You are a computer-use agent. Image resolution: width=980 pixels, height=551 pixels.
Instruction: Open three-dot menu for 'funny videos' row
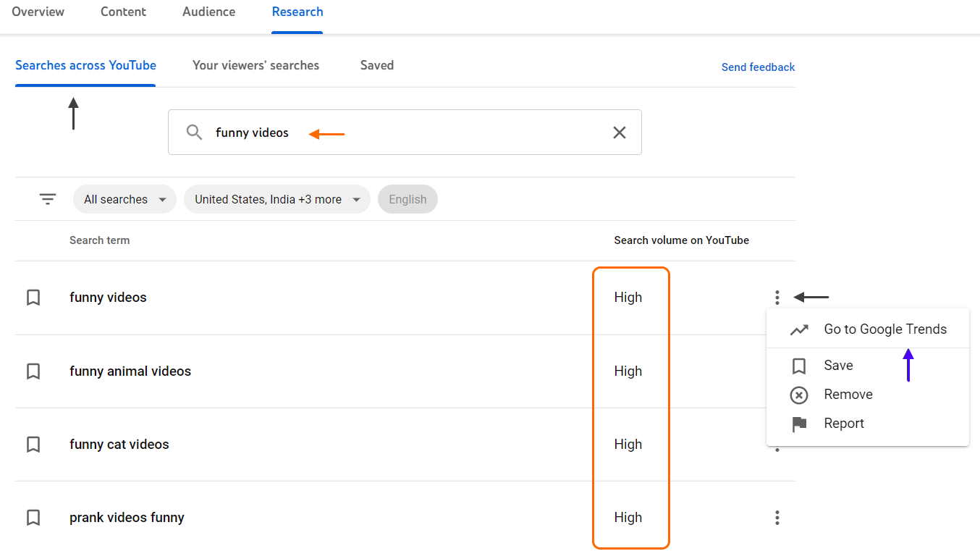pyautogui.click(x=777, y=298)
